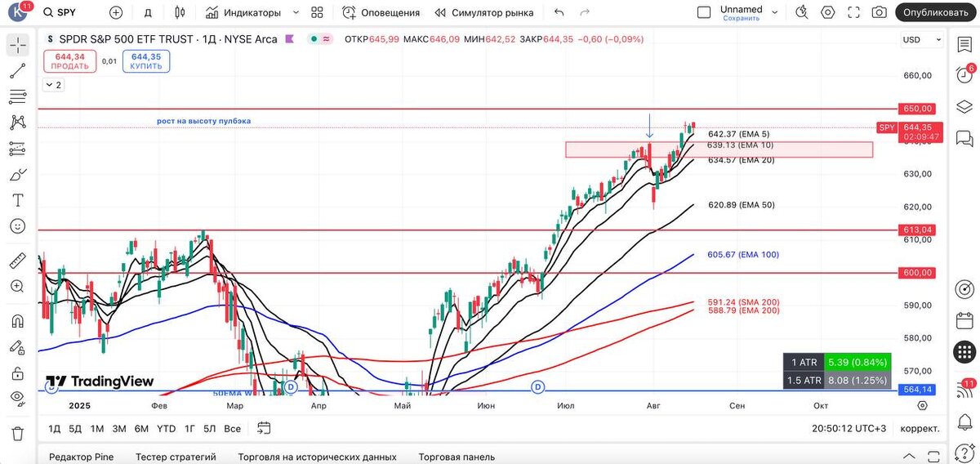Select the ruler measure tool

(18, 261)
